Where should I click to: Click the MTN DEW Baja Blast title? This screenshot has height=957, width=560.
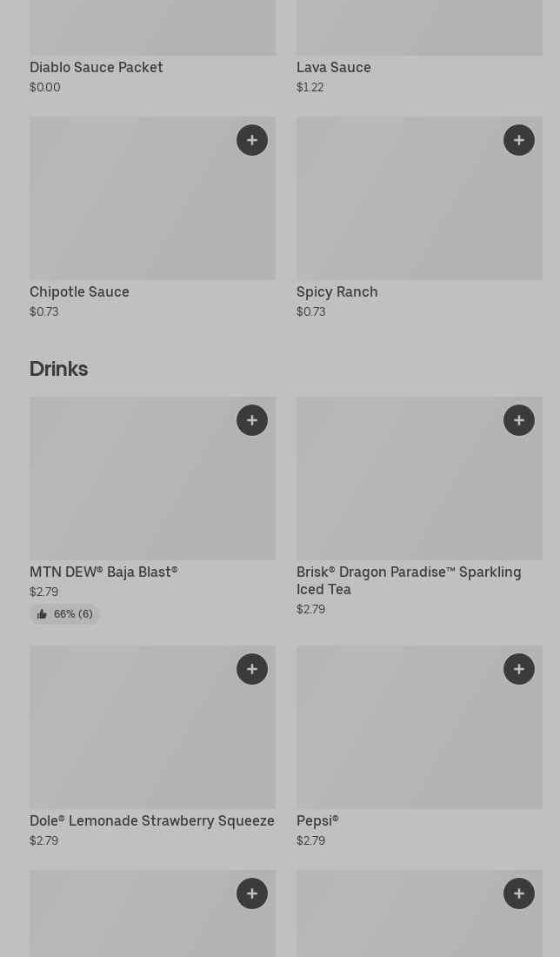[x=103, y=572]
